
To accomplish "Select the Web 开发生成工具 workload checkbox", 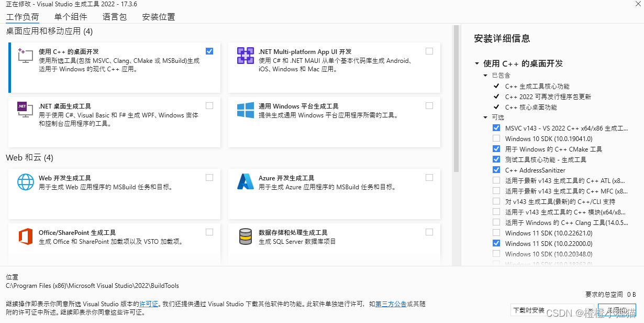I will (209, 178).
